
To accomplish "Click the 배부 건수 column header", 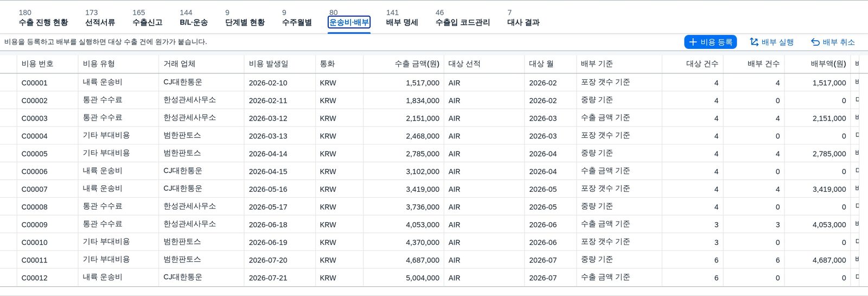I will pyautogui.click(x=754, y=64).
